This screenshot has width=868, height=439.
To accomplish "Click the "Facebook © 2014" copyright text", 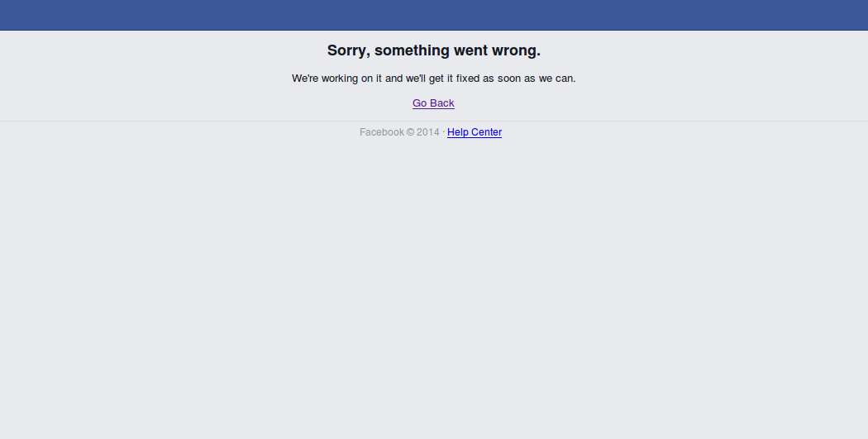I will [399, 132].
